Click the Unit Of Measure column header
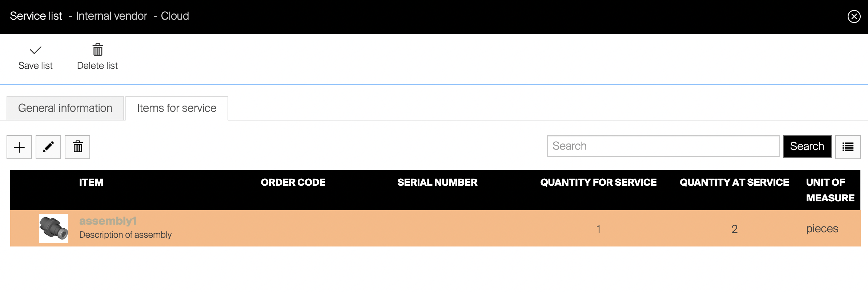868x292 pixels. coord(830,190)
